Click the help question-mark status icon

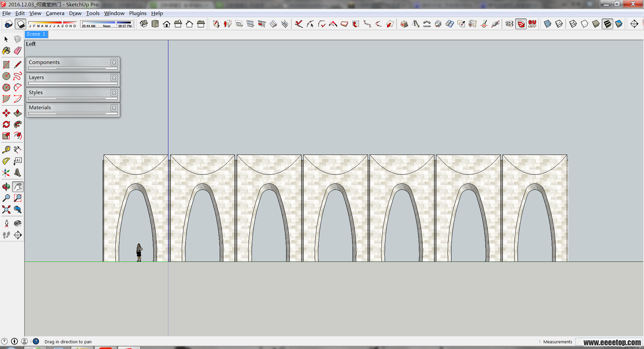[x=36, y=341]
